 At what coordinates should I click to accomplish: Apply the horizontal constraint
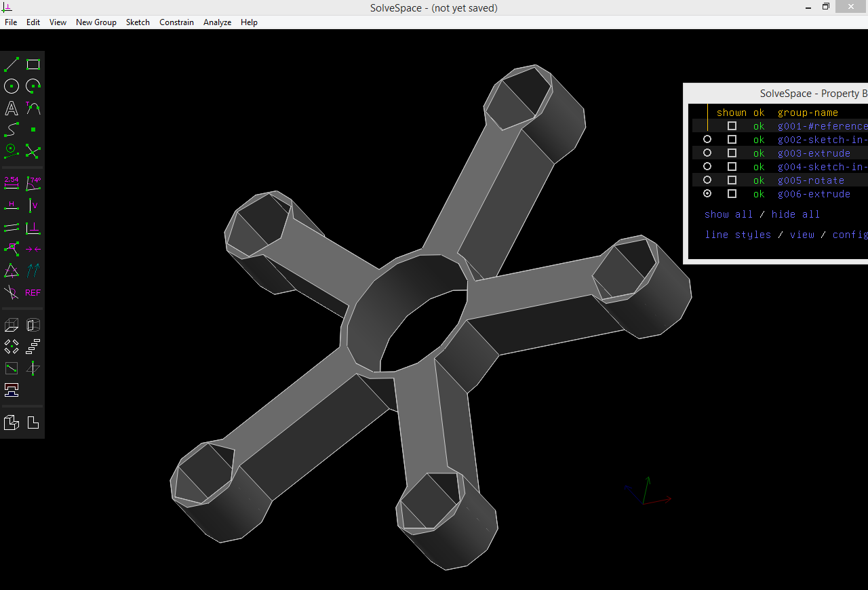(x=12, y=205)
